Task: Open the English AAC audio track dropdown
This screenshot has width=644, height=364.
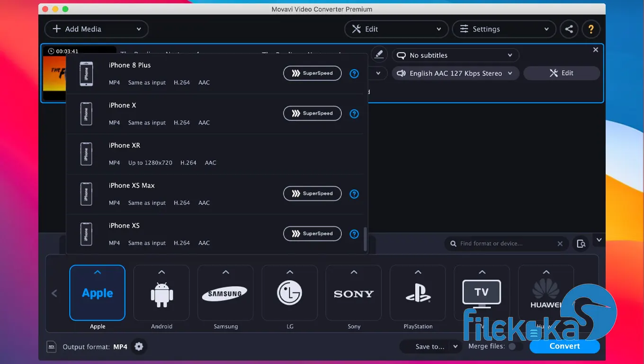Action: [x=456, y=73]
